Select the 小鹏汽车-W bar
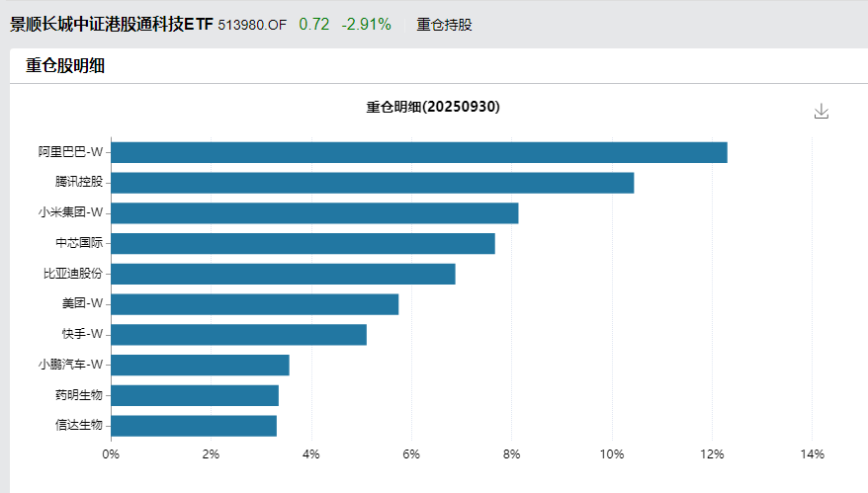The image size is (868, 493). point(200,366)
